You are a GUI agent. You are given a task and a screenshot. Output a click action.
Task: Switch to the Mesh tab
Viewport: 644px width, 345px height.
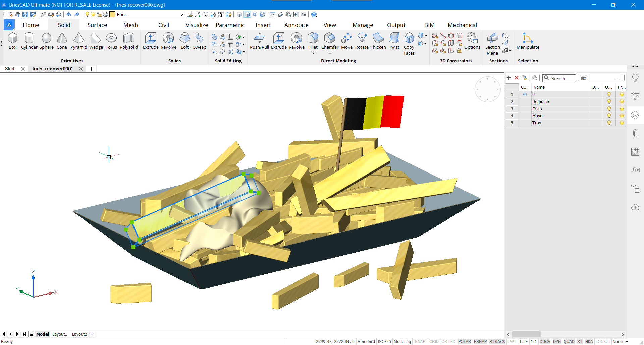tap(130, 25)
